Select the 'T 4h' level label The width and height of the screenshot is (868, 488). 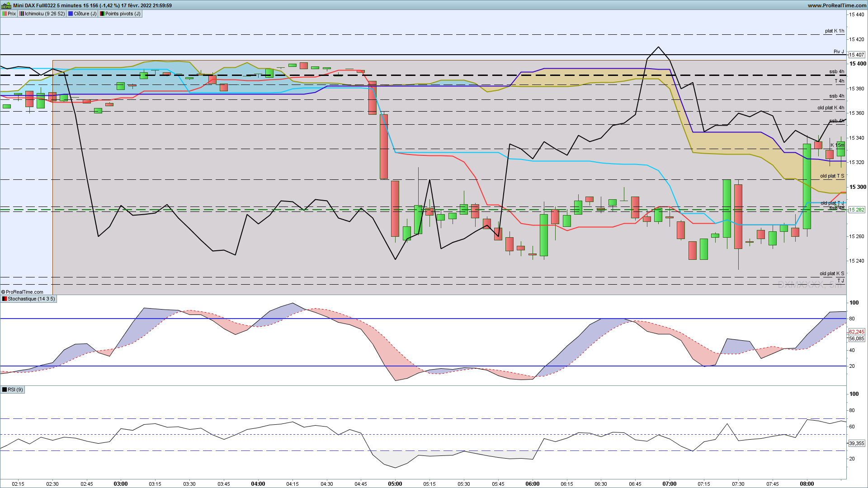pos(839,81)
